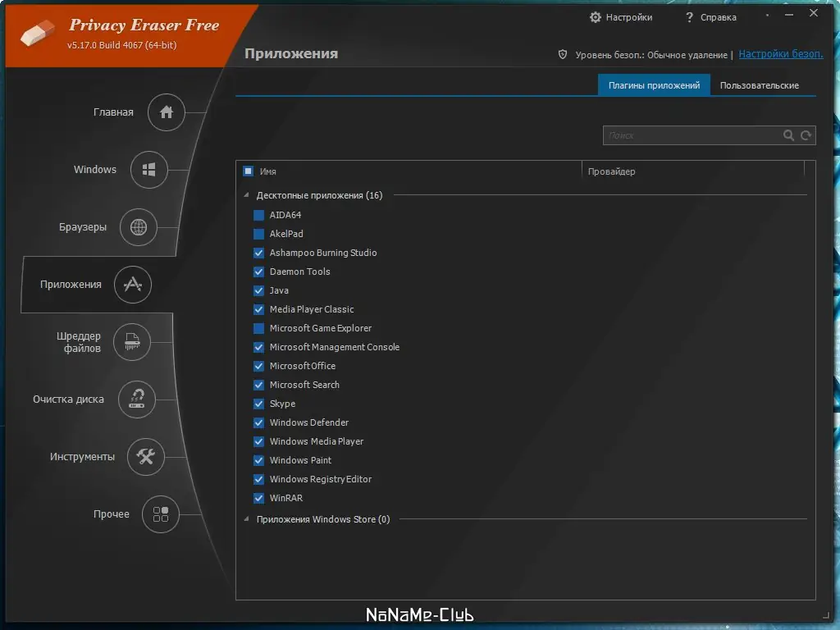The image size is (840, 630).
Task: Switch to Плагины приложений tab
Action: [x=654, y=85]
